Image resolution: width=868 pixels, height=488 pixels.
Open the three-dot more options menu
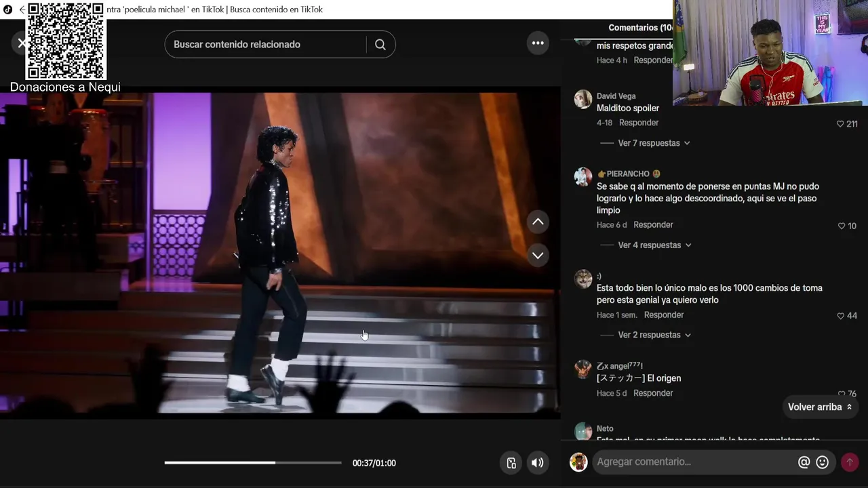(538, 43)
